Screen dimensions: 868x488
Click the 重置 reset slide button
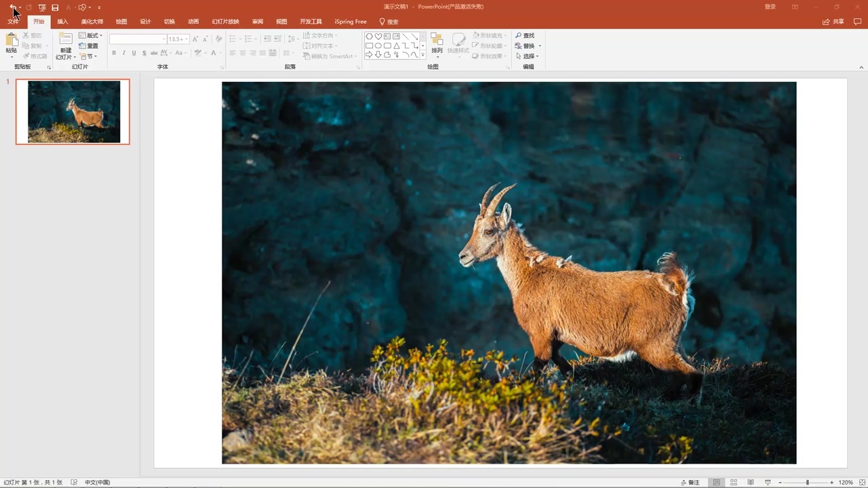point(89,46)
